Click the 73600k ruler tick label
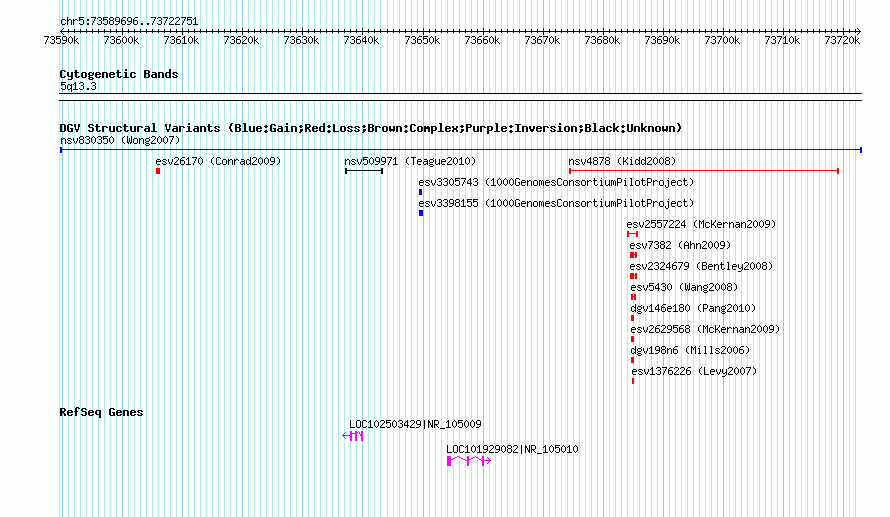Image resolution: width=890 pixels, height=517 pixels. [121, 40]
